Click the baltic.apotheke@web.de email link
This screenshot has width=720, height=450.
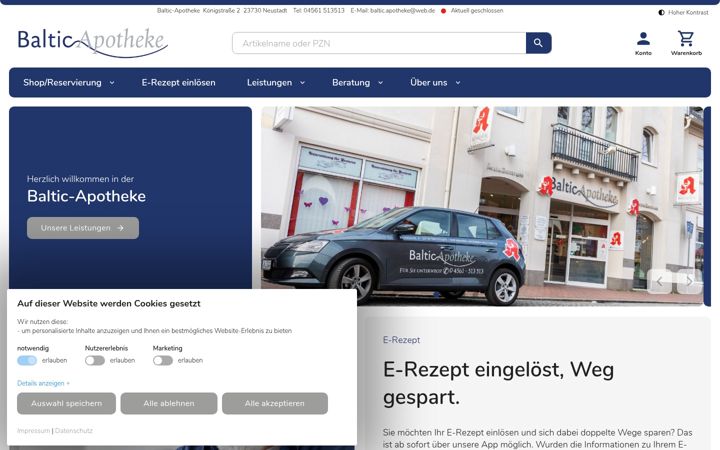402,11
